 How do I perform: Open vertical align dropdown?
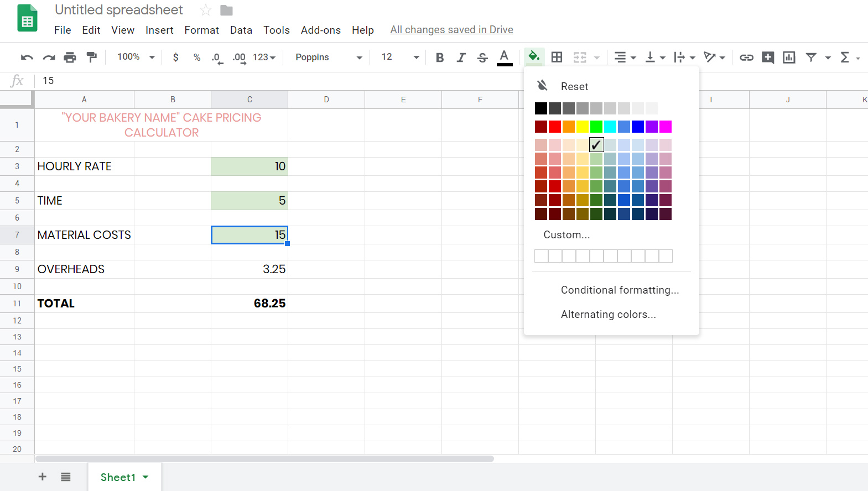656,58
